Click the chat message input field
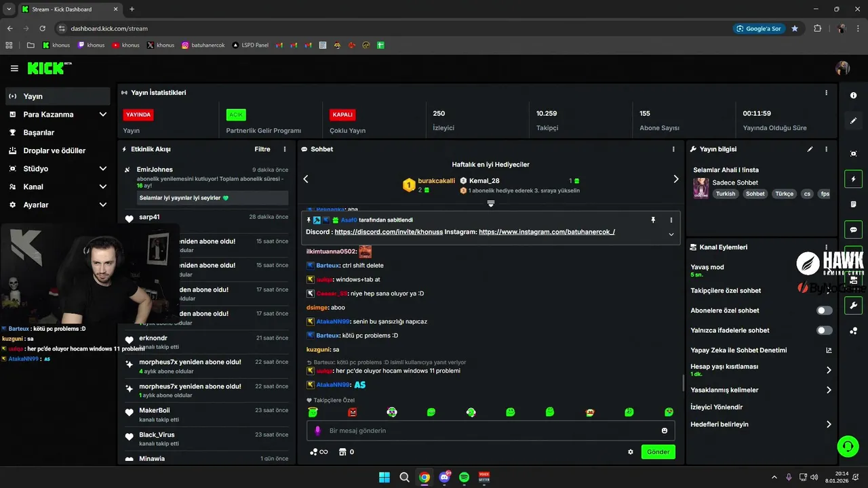 pyautogui.click(x=491, y=430)
